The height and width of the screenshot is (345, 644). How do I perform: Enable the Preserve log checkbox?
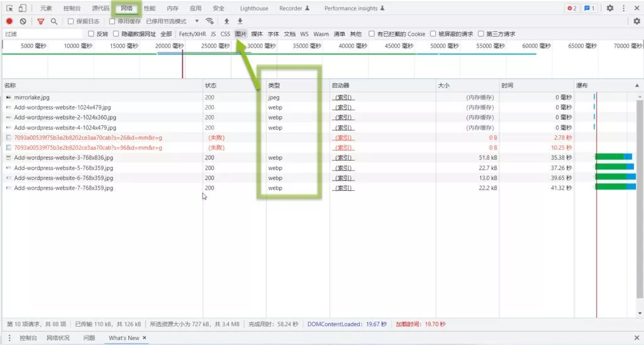tap(70, 21)
